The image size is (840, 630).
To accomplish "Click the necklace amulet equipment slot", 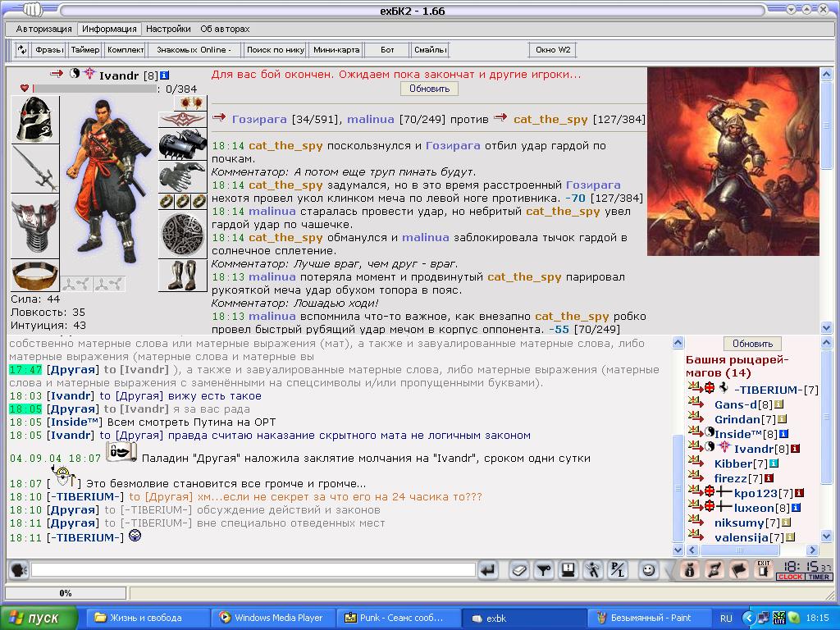I will tap(183, 120).
